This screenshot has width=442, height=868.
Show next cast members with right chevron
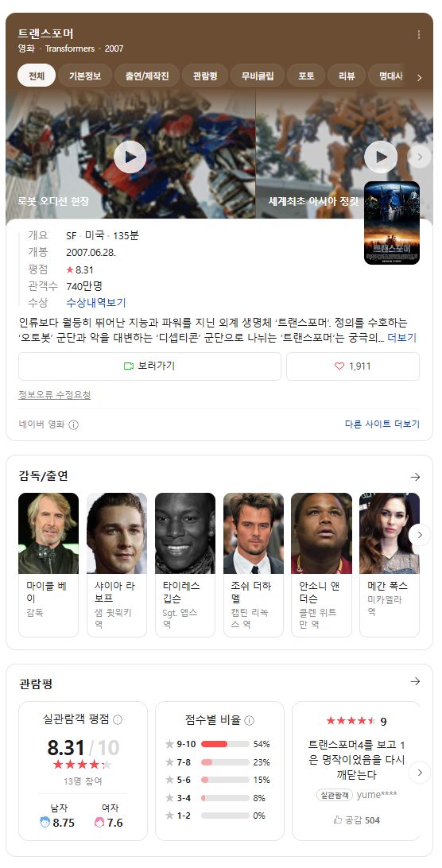[x=420, y=535]
